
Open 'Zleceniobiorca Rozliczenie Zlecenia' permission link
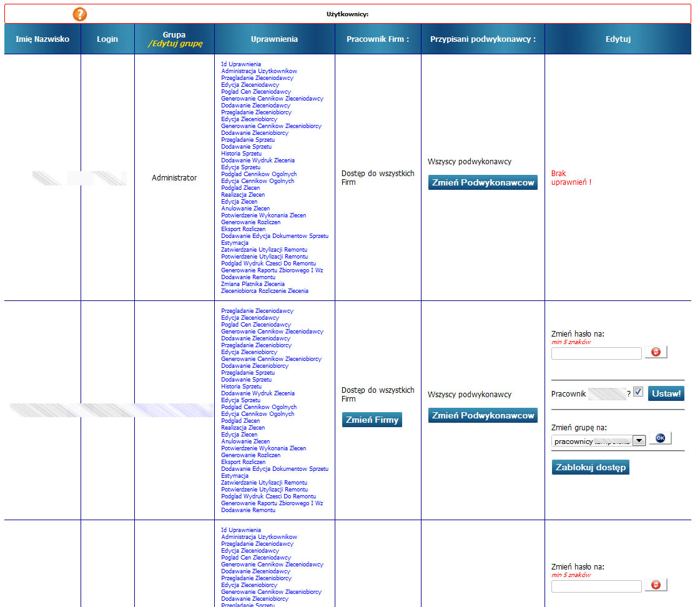pyautogui.click(x=265, y=291)
